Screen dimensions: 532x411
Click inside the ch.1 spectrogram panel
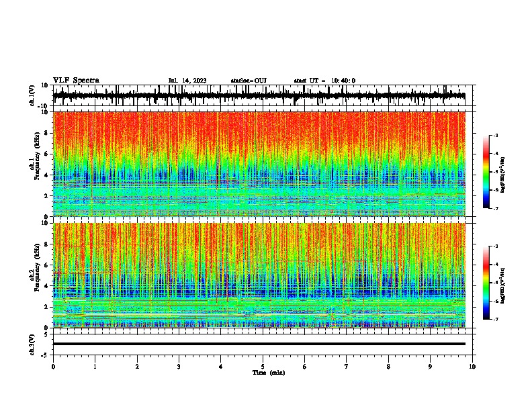259,164
